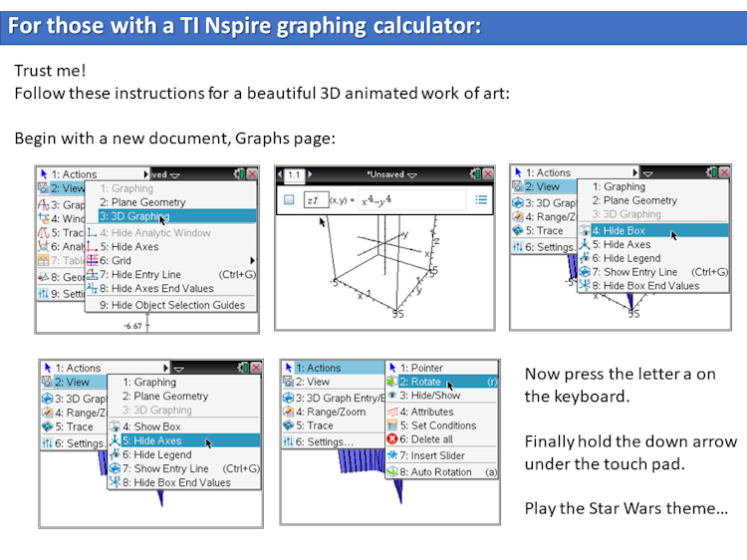Click box icon beside 4: Hide Box
This screenshot has height=560, width=747.
[x=585, y=230]
